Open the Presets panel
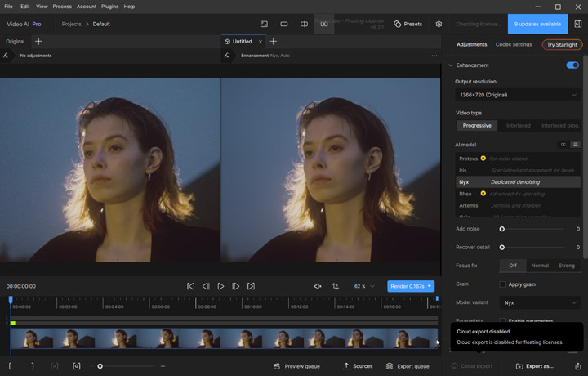 pyautogui.click(x=408, y=24)
